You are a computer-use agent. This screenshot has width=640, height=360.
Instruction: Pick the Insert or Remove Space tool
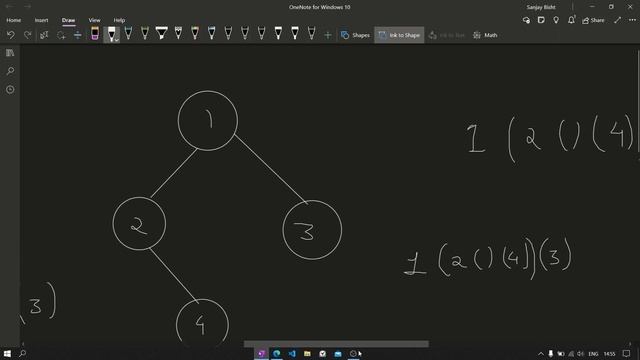click(78, 35)
